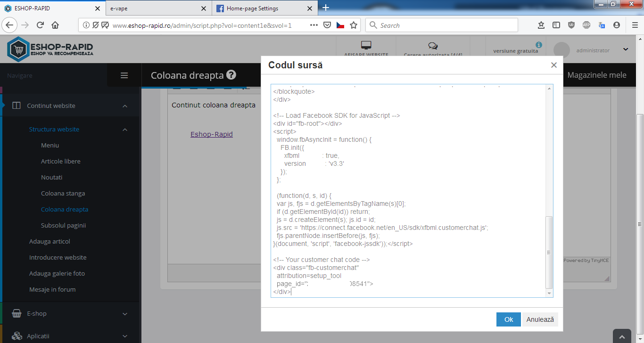Open site information icon in address bar
Image resolution: width=644 pixels, height=343 pixels.
pyautogui.click(x=86, y=25)
